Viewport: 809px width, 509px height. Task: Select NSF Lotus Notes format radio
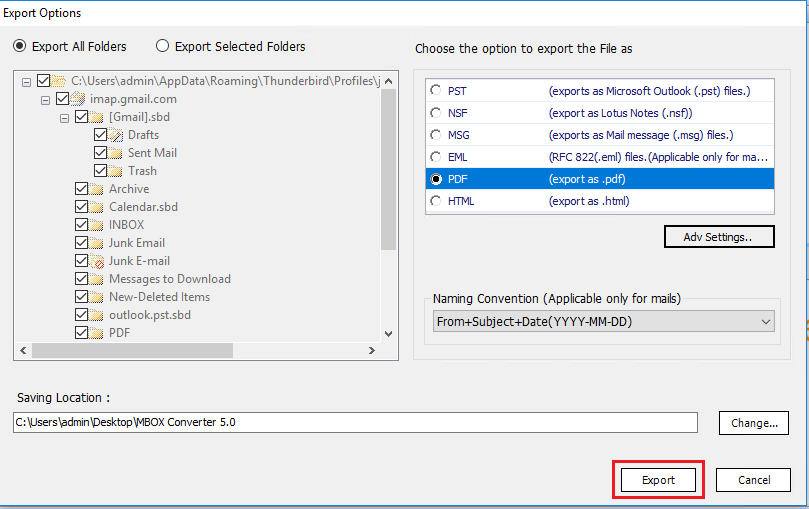pos(436,112)
